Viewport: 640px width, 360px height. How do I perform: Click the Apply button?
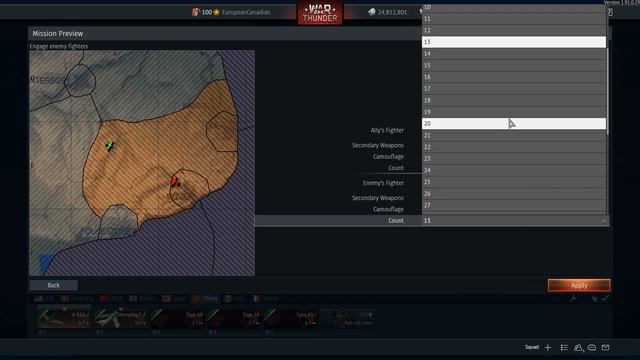tap(579, 285)
